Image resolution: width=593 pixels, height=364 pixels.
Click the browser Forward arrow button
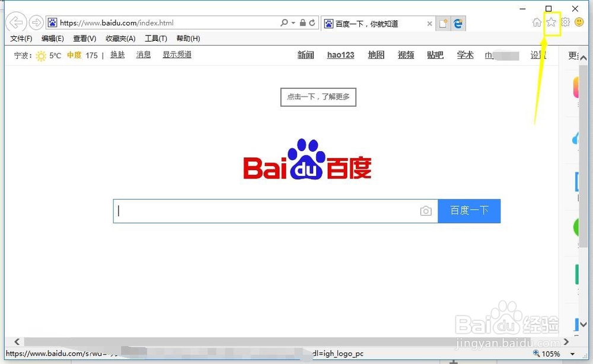(36, 23)
